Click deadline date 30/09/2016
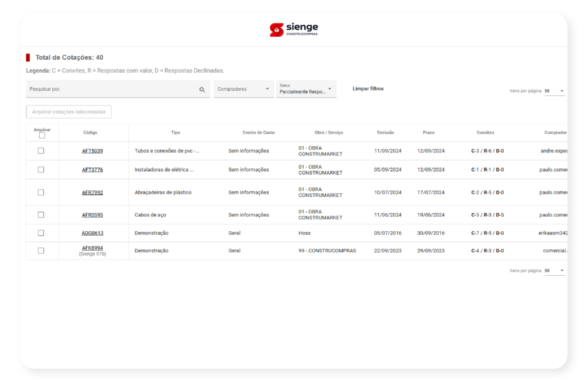The image size is (588, 382). 431,233
